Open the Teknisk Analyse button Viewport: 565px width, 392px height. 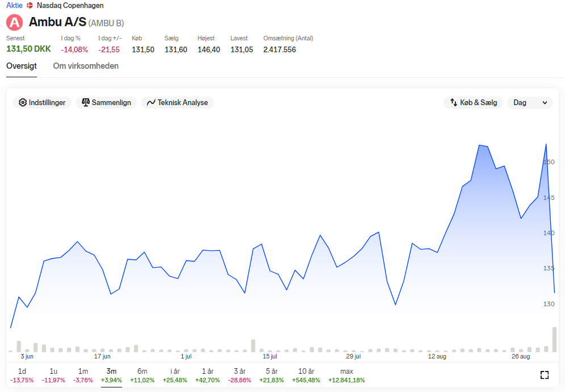pos(178,102)
